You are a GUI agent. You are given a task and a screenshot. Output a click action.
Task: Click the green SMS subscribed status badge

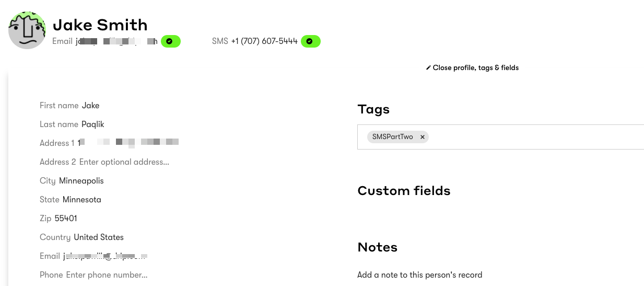click(x=311, y=41)
